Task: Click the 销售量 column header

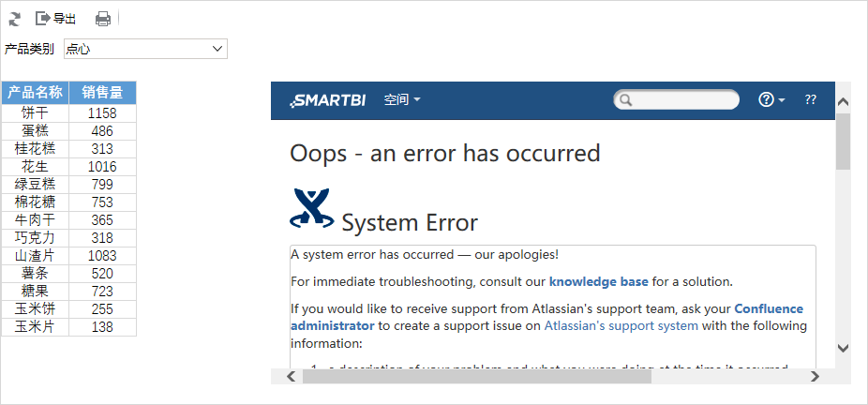Action: (102, 93)
